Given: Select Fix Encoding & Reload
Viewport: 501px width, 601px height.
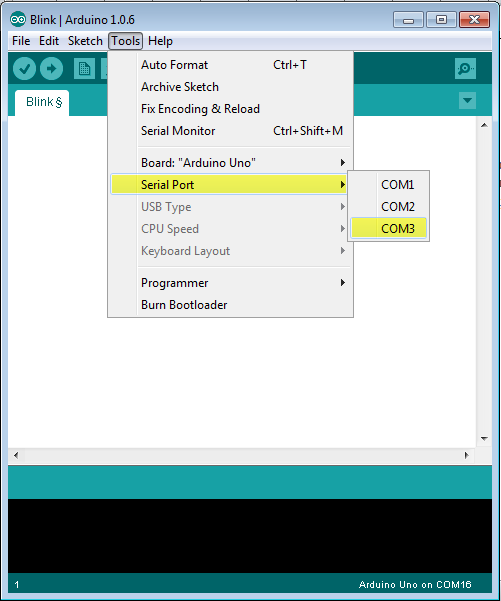Looking at the screenshot, I should pyautogui.click(x=230, y=109).
